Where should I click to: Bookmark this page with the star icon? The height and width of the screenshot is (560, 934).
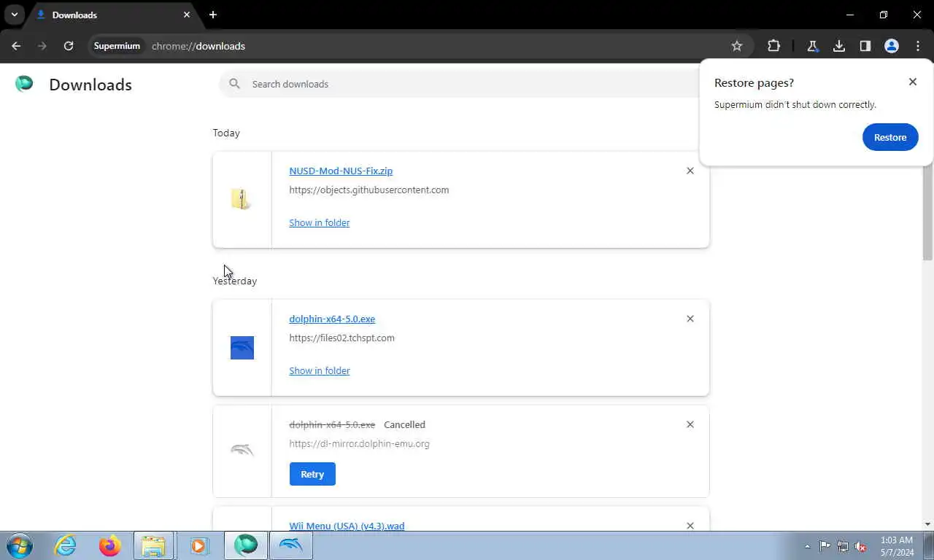[x=737, y=46]
